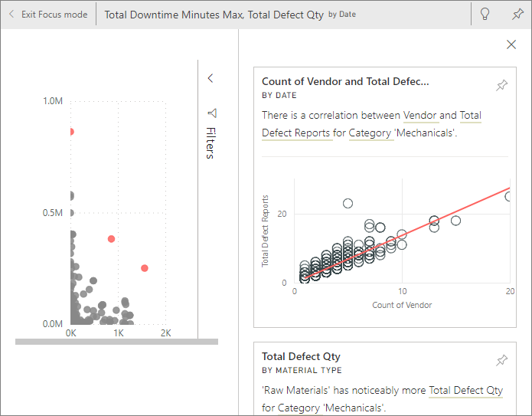Select the highest red outlier point near 1.0M
532x416 pixels.
pos(71,132)
